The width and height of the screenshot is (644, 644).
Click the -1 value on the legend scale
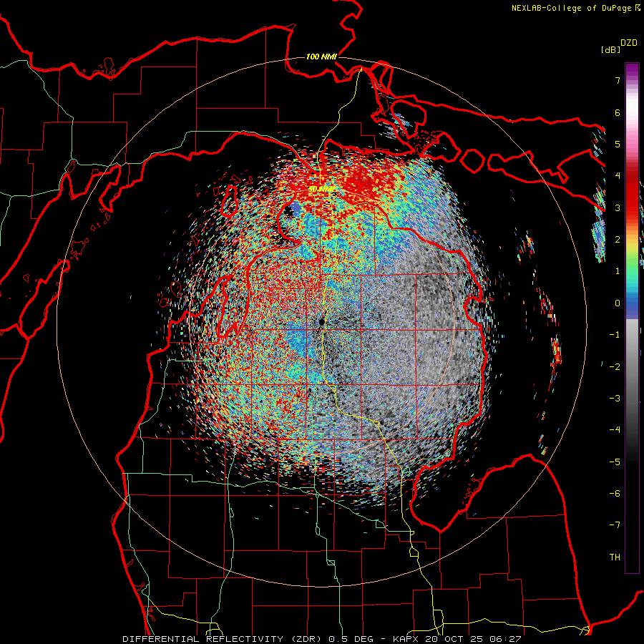[x=615, y=335]
